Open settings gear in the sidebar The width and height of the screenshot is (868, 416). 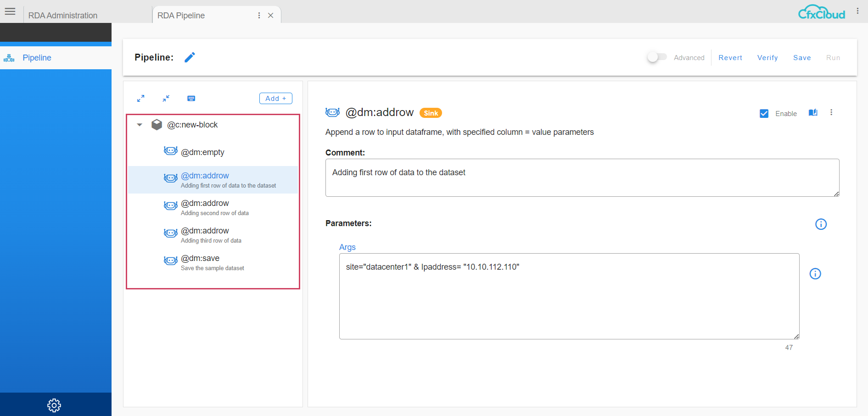point(54,405)
